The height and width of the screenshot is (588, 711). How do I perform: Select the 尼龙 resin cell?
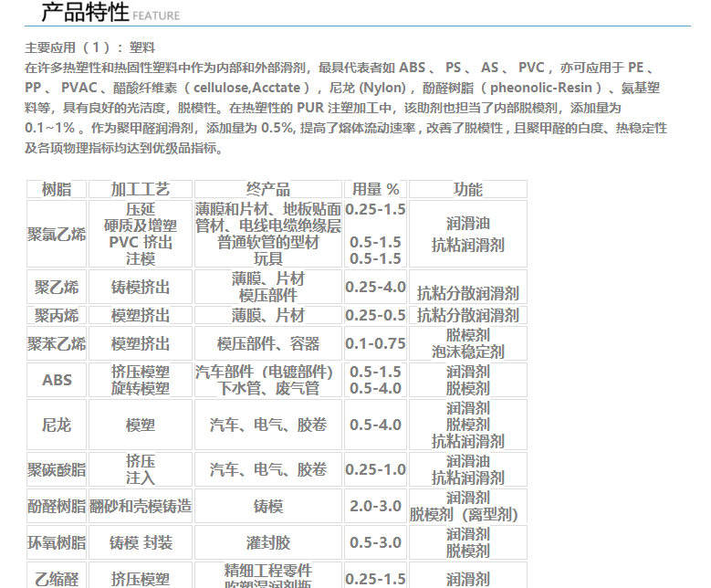click(57, 425)
